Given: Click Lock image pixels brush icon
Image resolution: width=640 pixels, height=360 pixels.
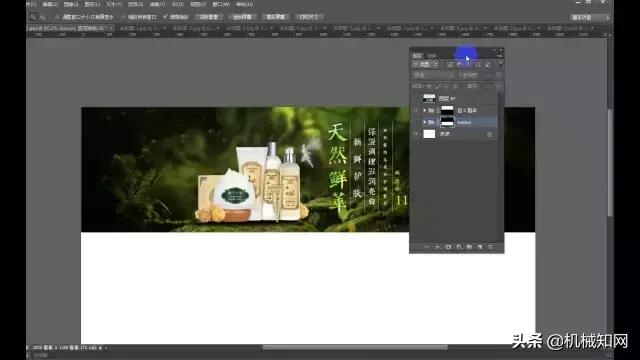Looking at the screenshot, I should click(438, 87).
